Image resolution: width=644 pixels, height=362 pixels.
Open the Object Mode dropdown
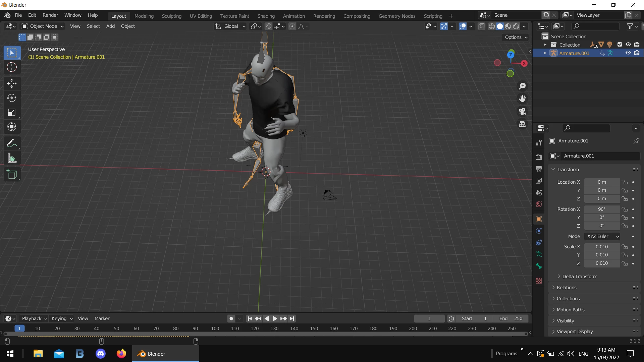click(43, 26)
